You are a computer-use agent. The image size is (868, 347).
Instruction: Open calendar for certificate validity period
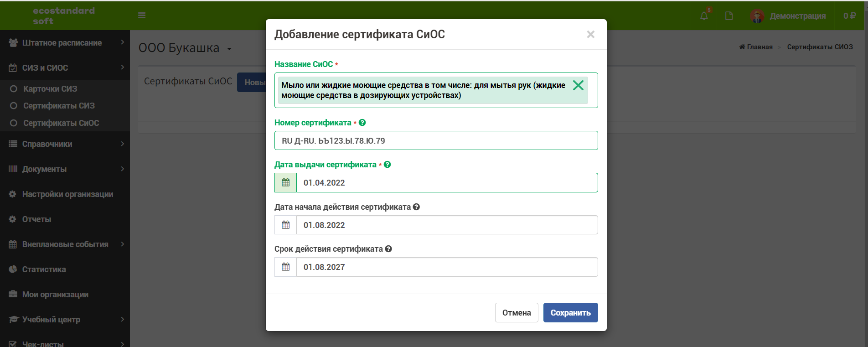click(x=286, y=267)
